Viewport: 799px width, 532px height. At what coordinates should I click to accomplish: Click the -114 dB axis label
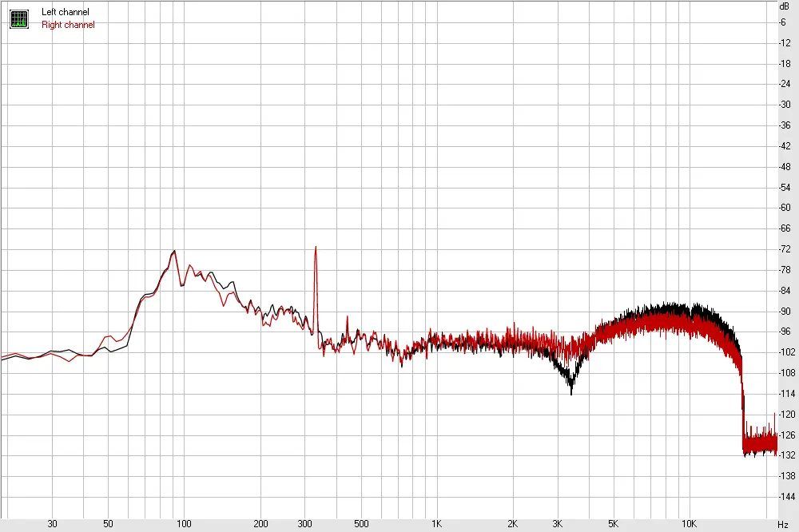(787, 393)
